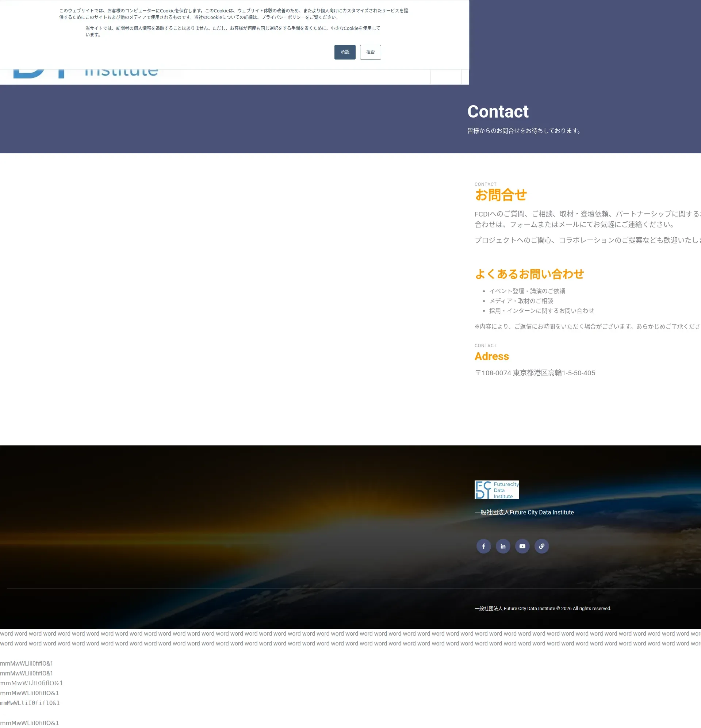Click the cookie notice privacy policy sentence

(266, 17)
